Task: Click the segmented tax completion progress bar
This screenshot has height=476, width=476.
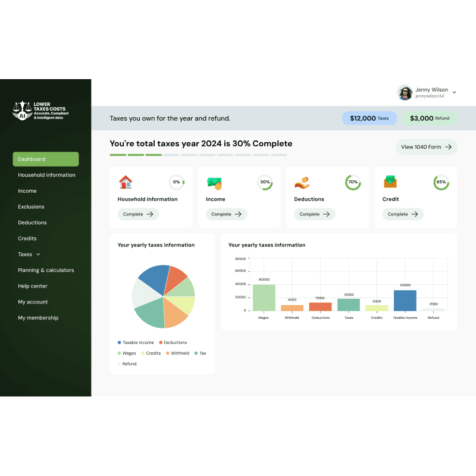Action: coord(198,155)
